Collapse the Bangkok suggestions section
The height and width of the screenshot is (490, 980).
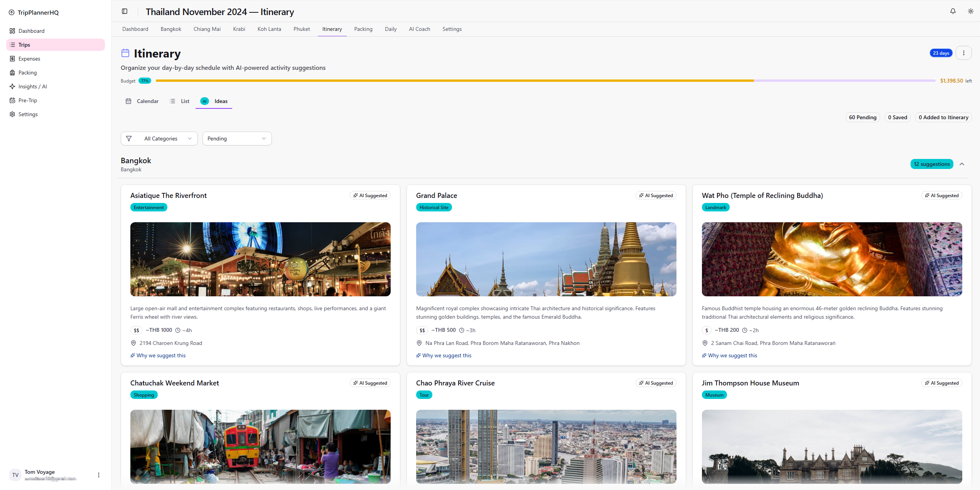click(x=962, y=164)
